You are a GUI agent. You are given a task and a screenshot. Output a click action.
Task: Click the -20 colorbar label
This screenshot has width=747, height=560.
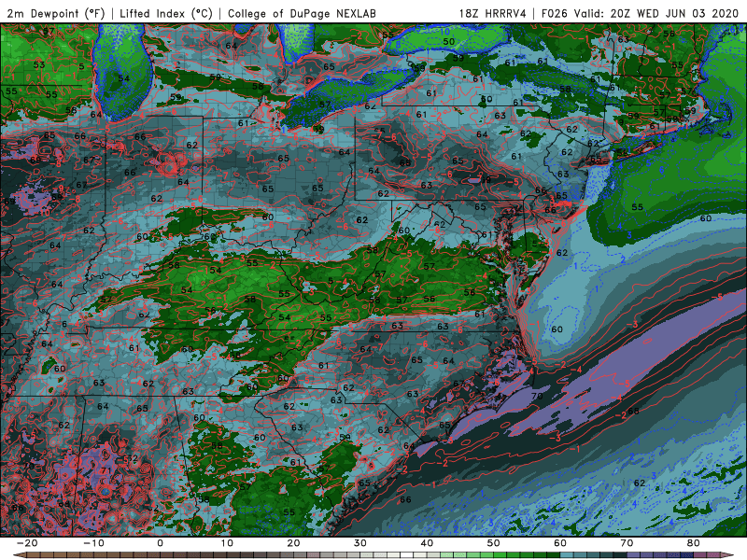(27, 543)
